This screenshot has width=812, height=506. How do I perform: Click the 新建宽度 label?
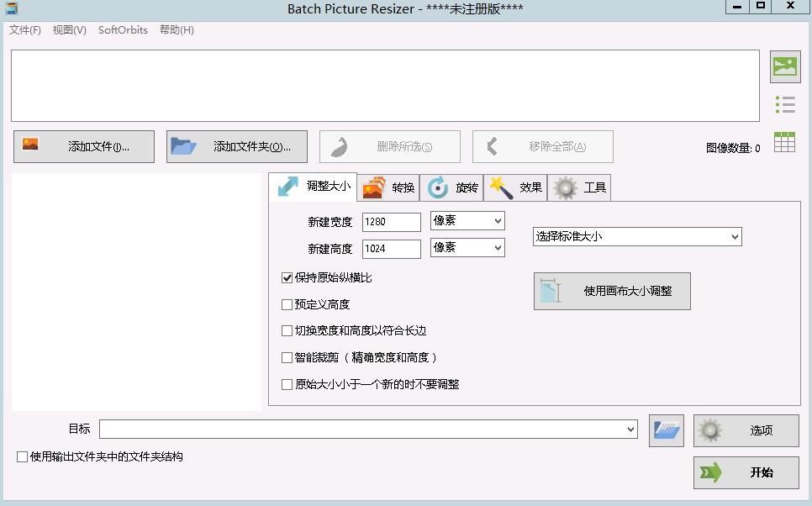click(x=330, y=222)
